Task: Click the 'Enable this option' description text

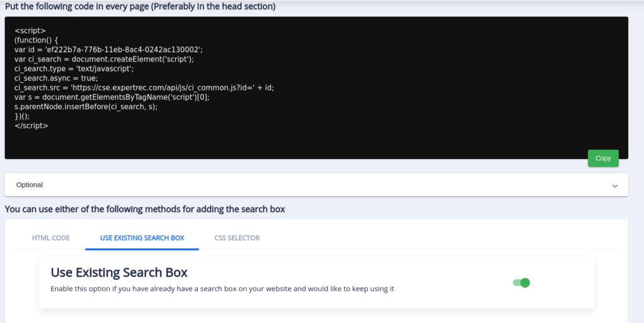Action: click(222, 289)
